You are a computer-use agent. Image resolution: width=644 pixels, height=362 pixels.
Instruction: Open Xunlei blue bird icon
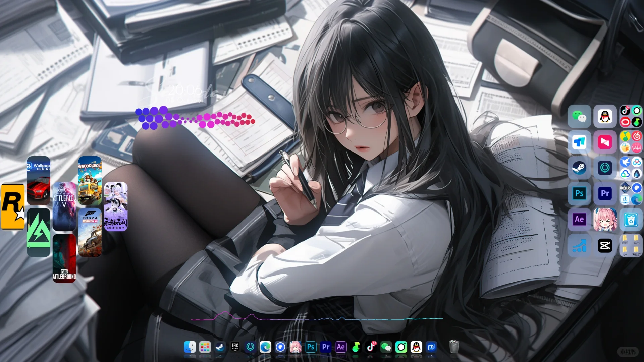625,162
